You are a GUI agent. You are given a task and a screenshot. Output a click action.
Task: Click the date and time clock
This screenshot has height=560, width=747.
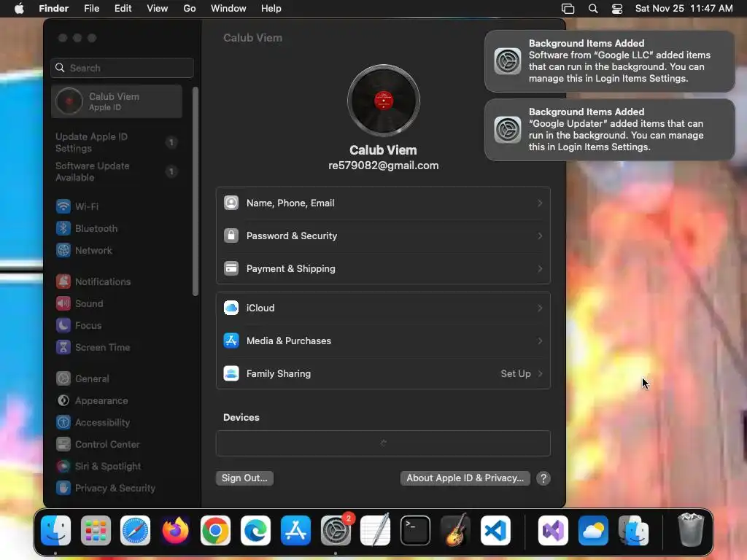pos(684,9)
